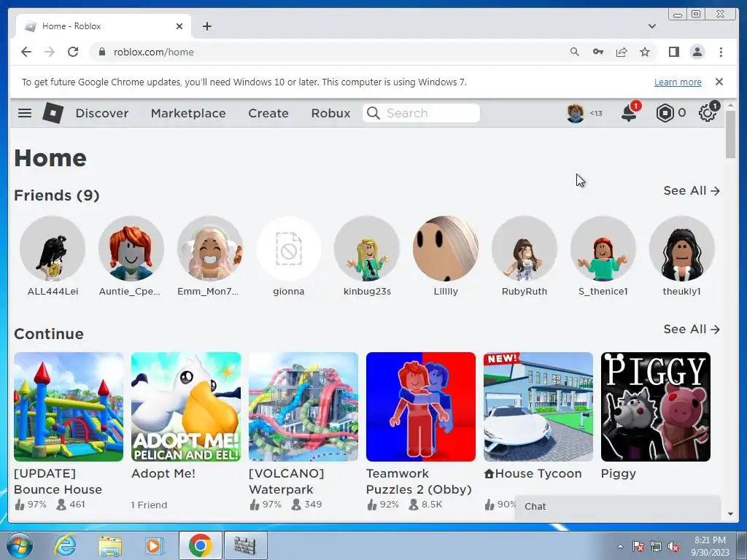
Task: Open friend Auntie_Cpe avatar
Action: tap(131, 249)
